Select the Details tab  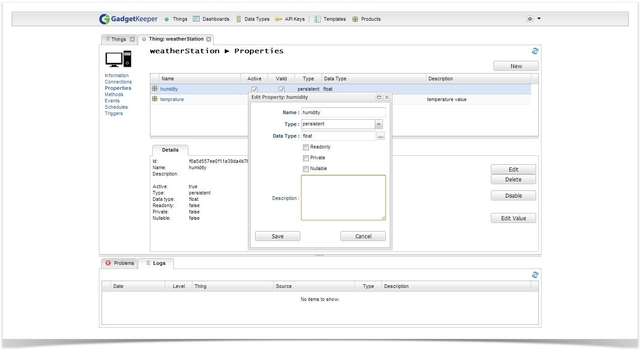tap(170, 150)
